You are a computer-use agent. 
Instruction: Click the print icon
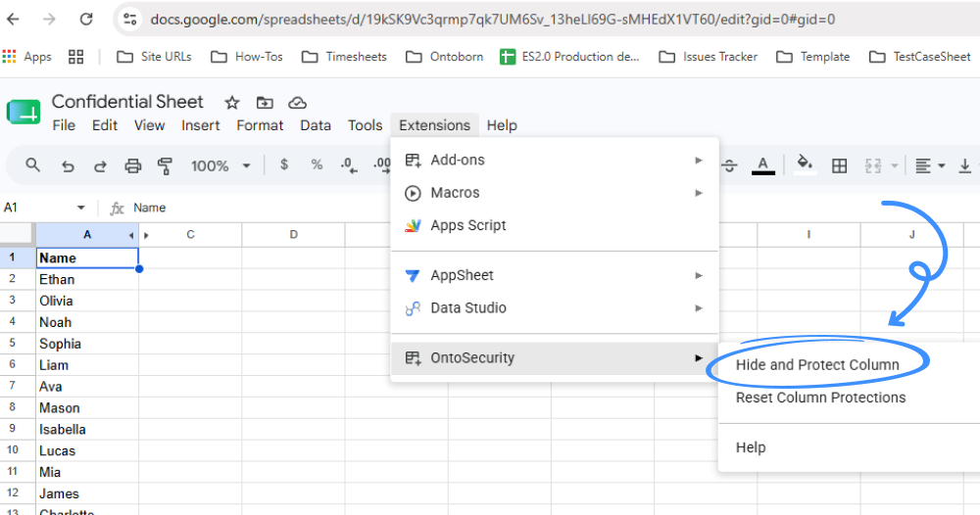click(132, 166)
